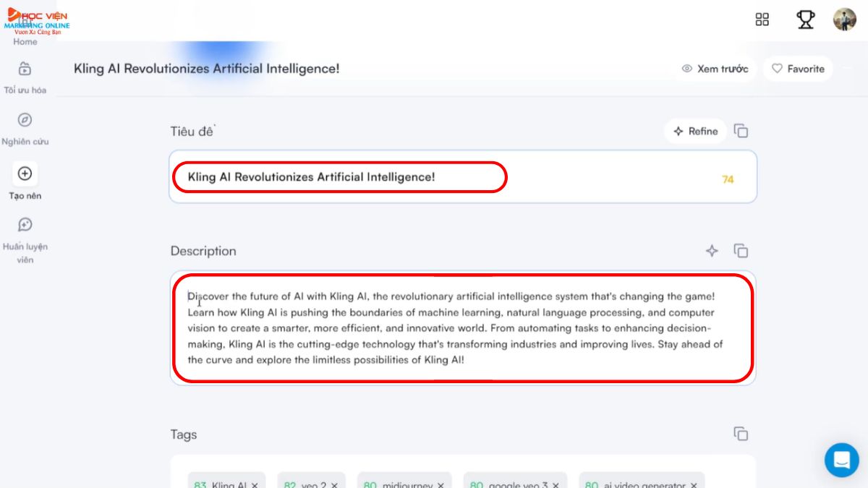Click the page heading Kling AI Revolutionizes
868x488 pixels.
click(x=207, y=69)
